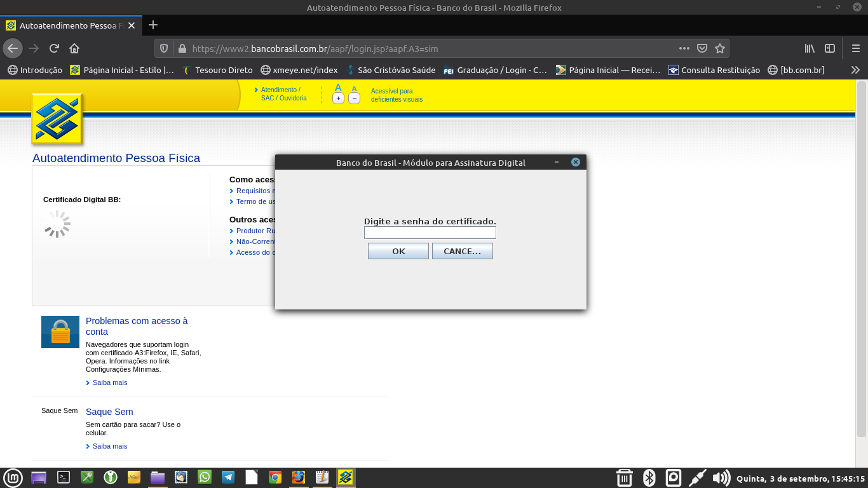Open the volume tray icon
Viewport: 868px width, 488px height.
[721, 478]
